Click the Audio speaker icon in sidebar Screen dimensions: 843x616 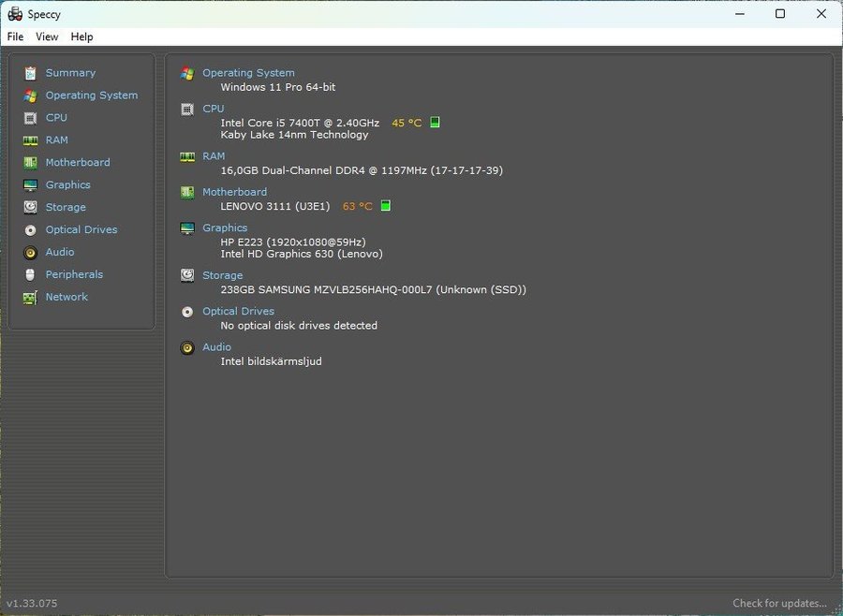click(31, 252)
